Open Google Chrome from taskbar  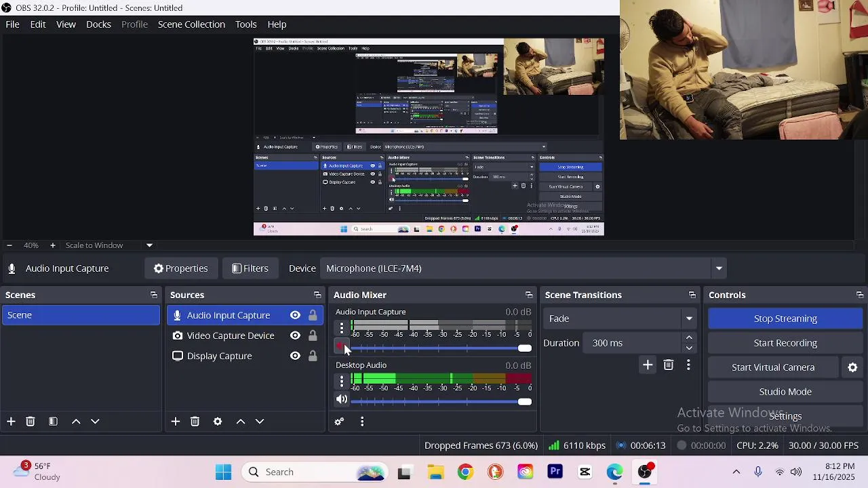[x=465, y=472]
